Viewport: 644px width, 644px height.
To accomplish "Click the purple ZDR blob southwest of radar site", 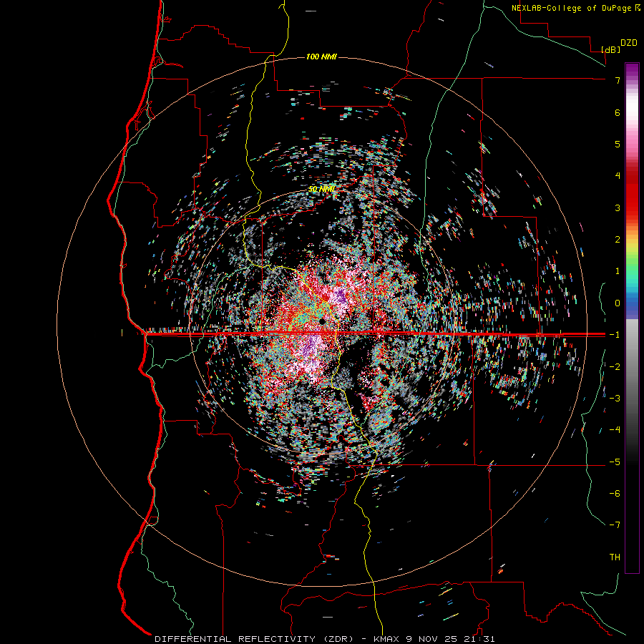I will tap(309, 346).
